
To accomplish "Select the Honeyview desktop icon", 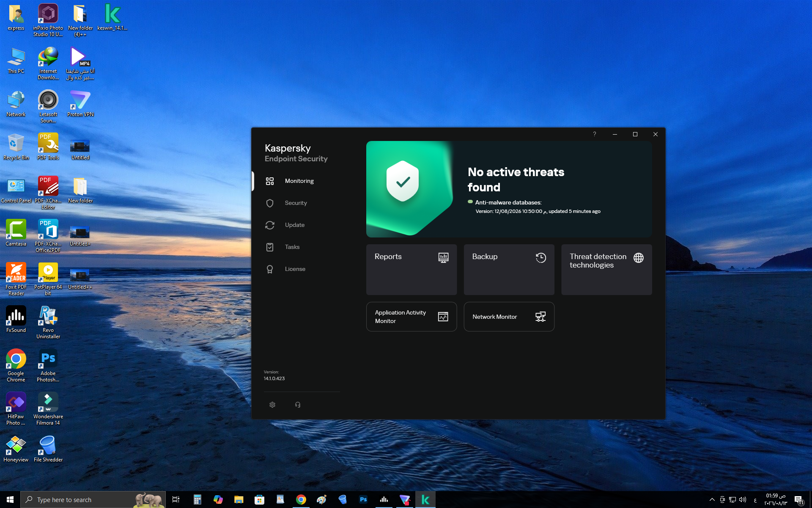I will [16, 449].
